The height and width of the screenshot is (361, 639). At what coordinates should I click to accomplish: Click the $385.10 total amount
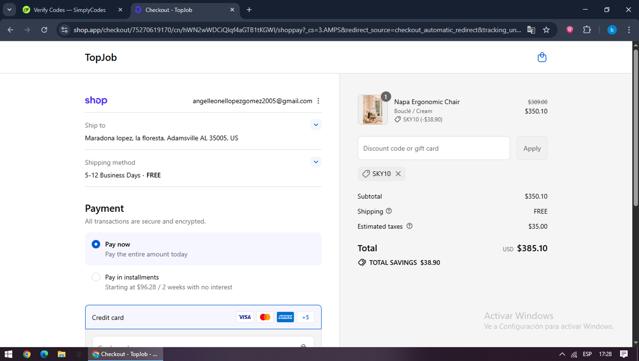coord(532,248)
